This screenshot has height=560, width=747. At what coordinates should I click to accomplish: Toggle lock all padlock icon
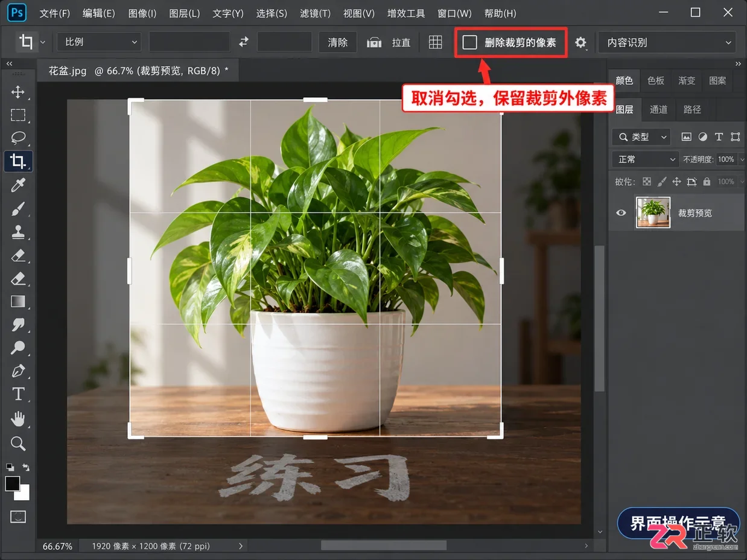pyautogui.click(x=707, y=182)
